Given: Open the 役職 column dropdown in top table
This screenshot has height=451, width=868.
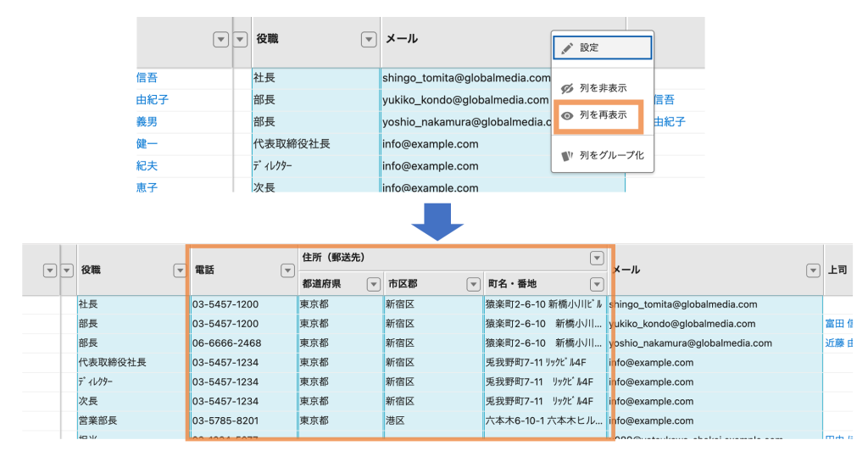Looking at the screenshot, I should point(369,39).
